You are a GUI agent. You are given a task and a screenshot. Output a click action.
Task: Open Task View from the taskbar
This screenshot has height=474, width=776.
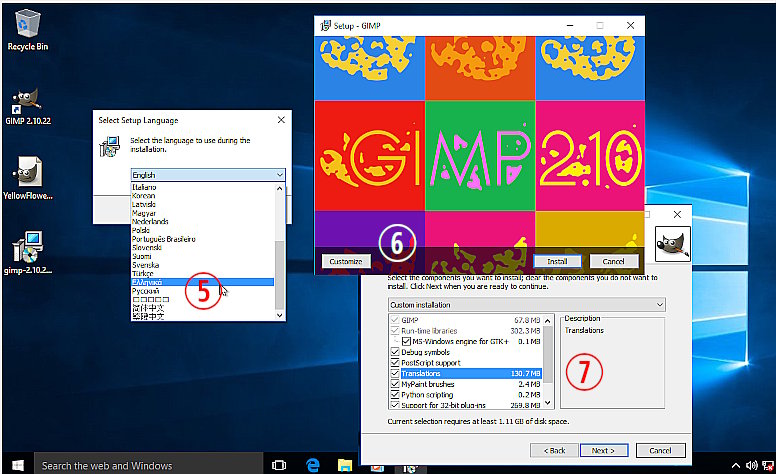point(279,465)
